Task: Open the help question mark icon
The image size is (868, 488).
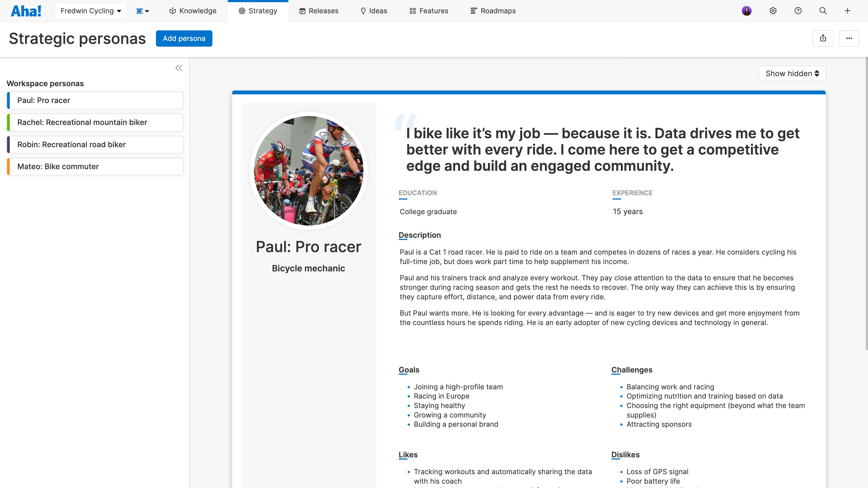Action: [x=797, y=11]
